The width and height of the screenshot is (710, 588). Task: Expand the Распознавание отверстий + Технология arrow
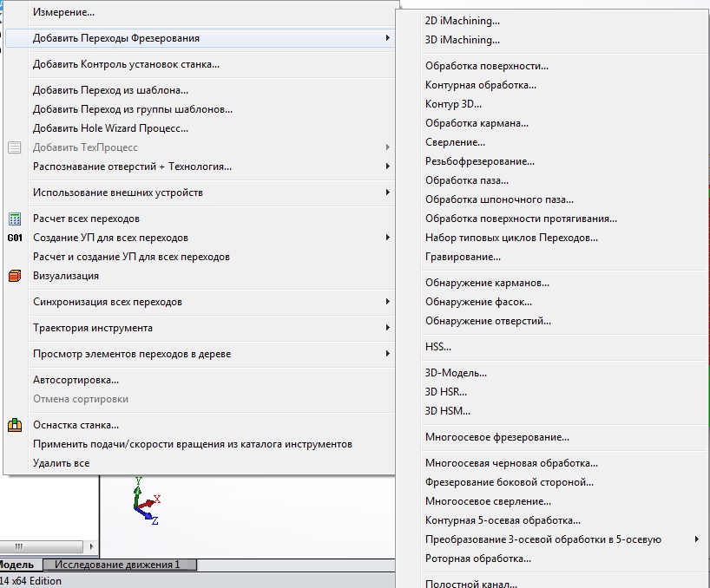pos(388,167)
